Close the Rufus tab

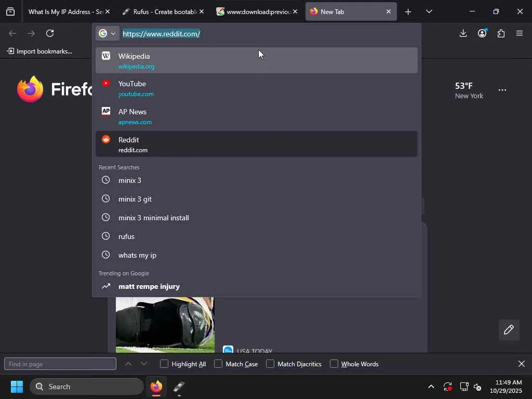point(202,11)
